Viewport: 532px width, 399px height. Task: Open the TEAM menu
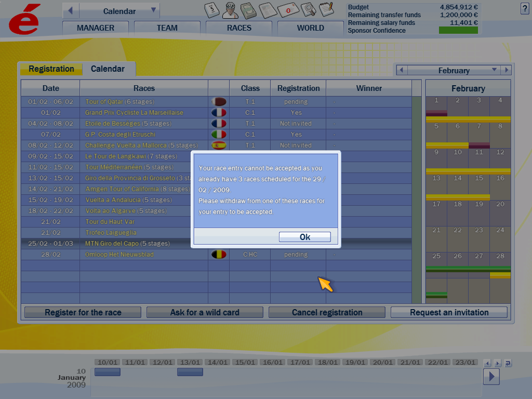167,28
